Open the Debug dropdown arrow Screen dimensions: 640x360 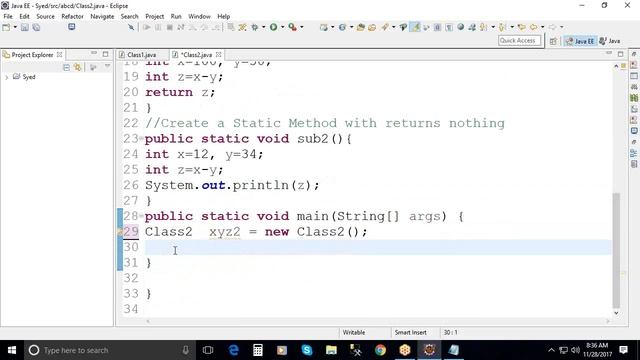[x=263, y=27]
